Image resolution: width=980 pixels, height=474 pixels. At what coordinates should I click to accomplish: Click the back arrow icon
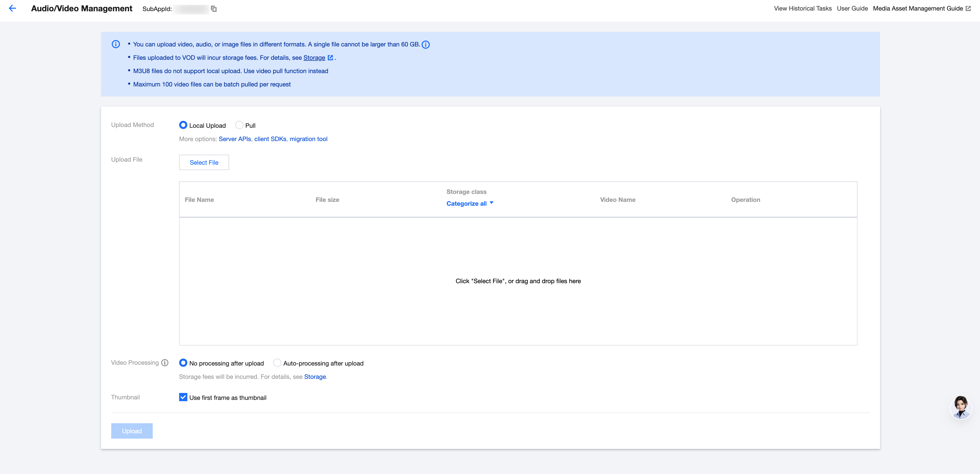pyautogui.click(x=13, y=8)
